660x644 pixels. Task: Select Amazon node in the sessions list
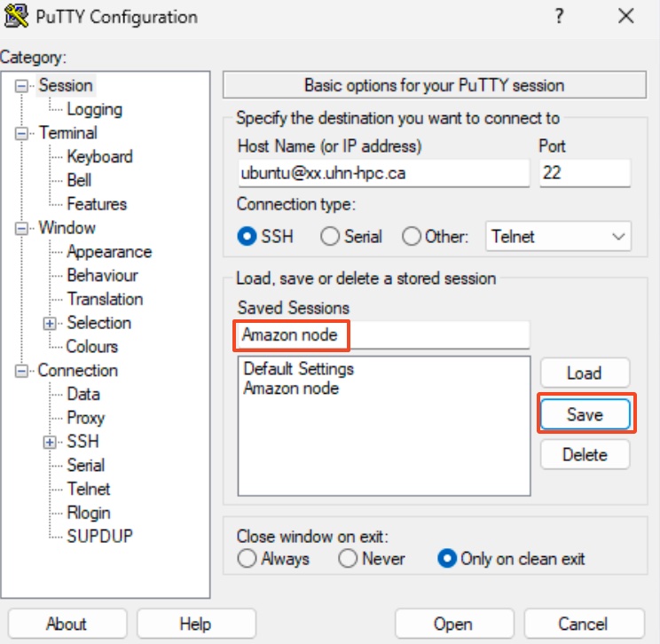pos(291,388)
